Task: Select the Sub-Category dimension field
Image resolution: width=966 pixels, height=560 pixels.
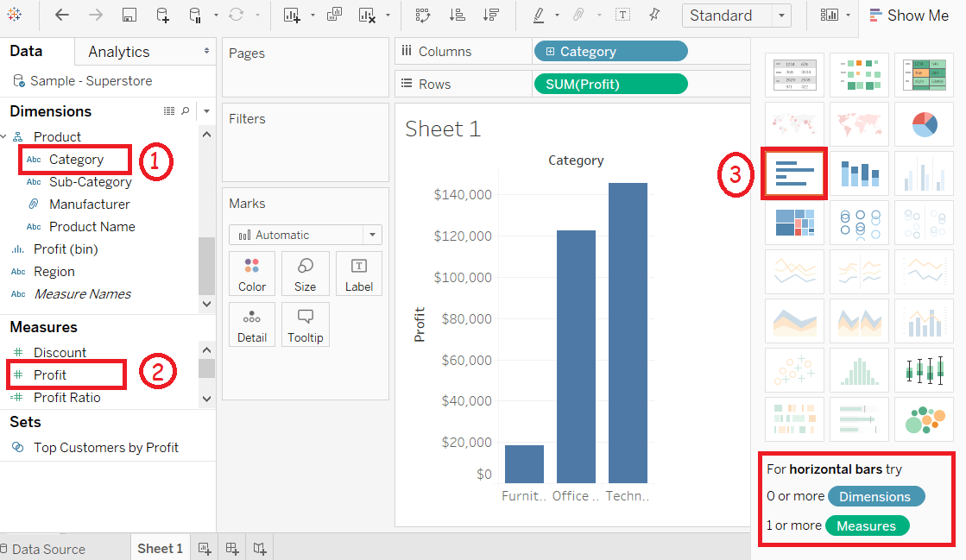Action: click(x=91, y=182)
